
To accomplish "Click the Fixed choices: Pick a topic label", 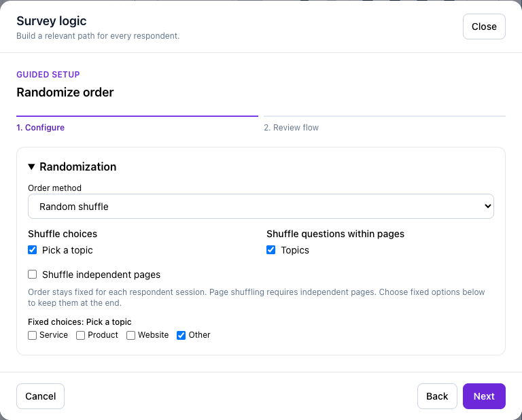I will (x=80, y=322).
